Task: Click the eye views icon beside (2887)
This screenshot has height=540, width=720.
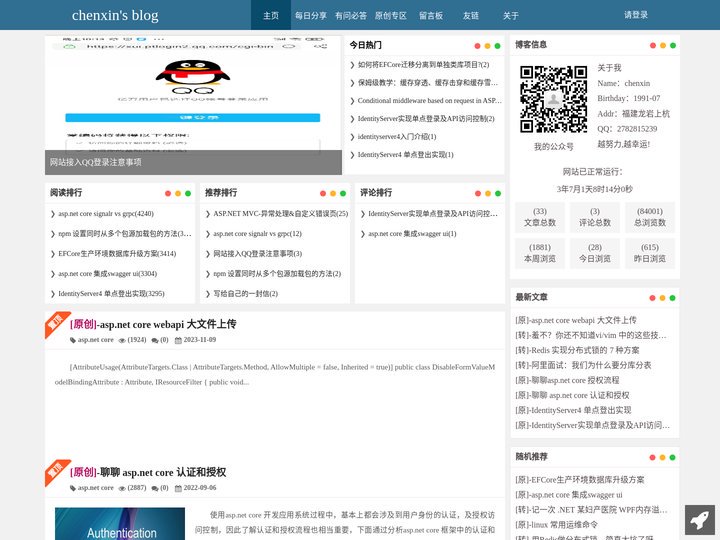Action: [122, 488]
